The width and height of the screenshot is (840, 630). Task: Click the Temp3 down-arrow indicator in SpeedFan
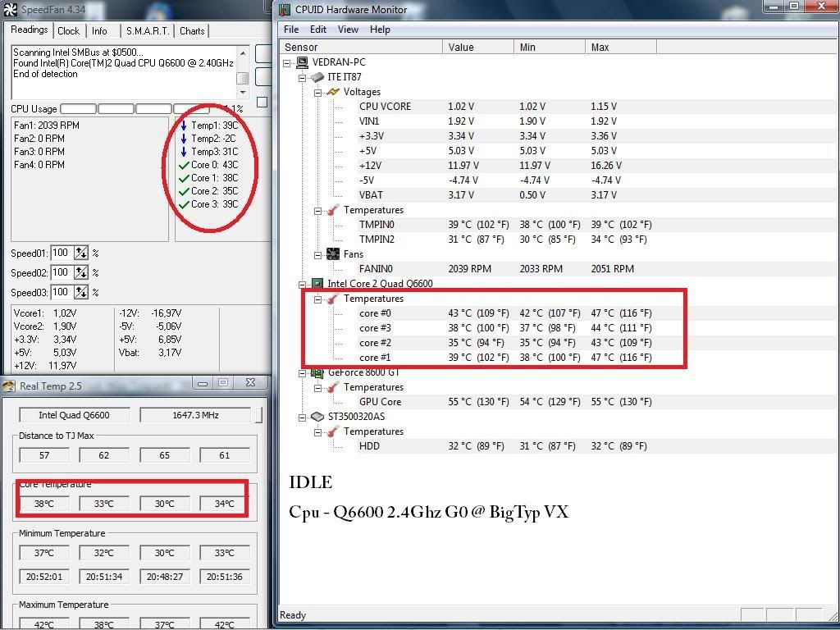(184, 152)
